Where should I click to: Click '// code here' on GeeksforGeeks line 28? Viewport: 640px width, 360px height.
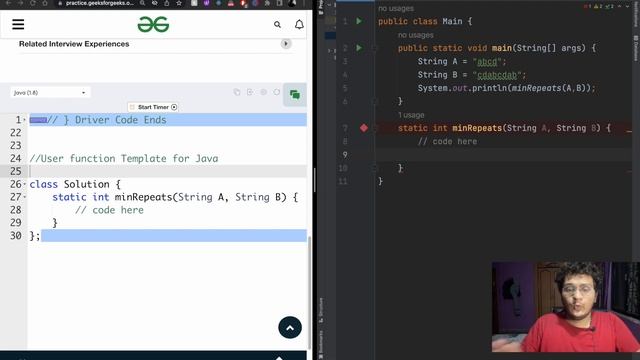109,210
